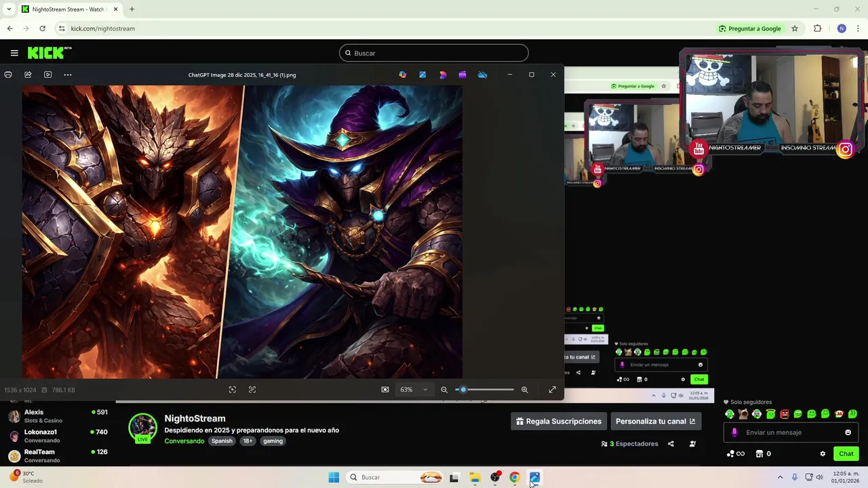Screen dimensions: 868x488
Task: Click the moderator user icon beside share
Action: [x=692, y=444]
